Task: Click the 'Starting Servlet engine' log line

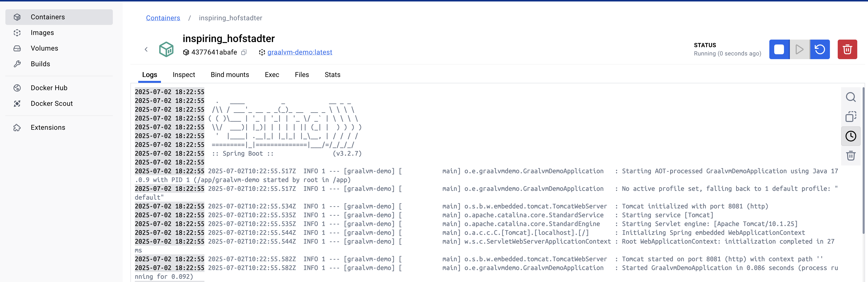Action: pos(710,224)
